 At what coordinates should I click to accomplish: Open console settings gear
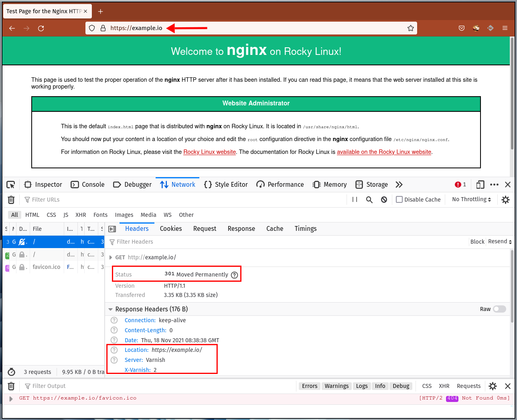coord(493,386)
